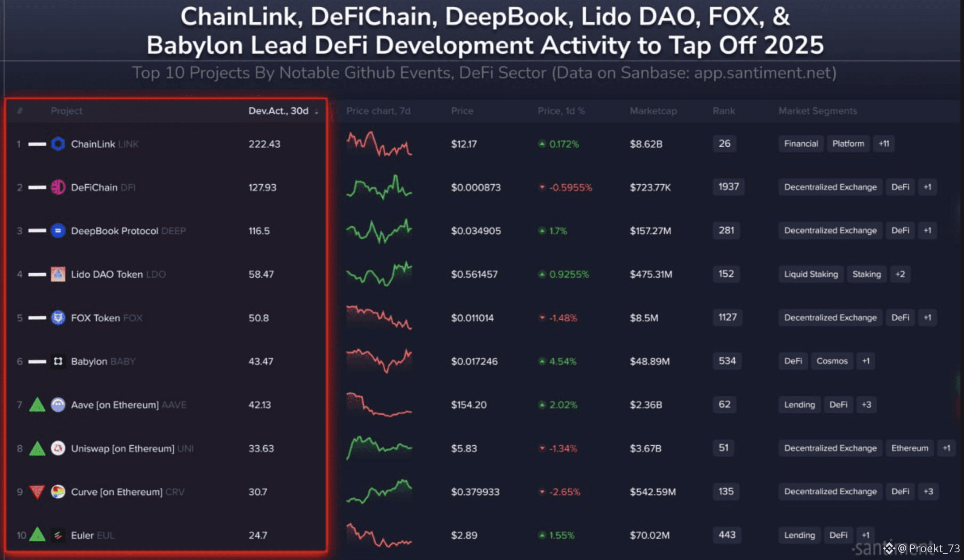Click the Babylon square logo icon
This screenshot has height=560, width=964.
pyautogui.click(x=58, y=361)
